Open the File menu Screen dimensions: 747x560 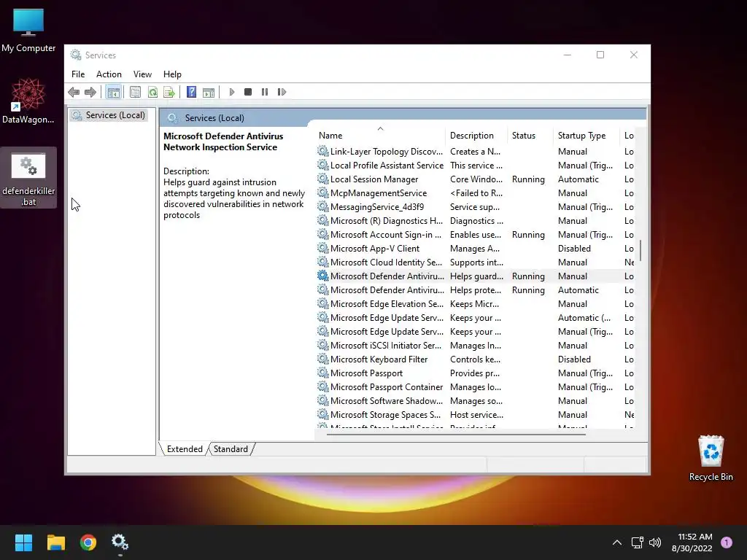coord(78,74)
